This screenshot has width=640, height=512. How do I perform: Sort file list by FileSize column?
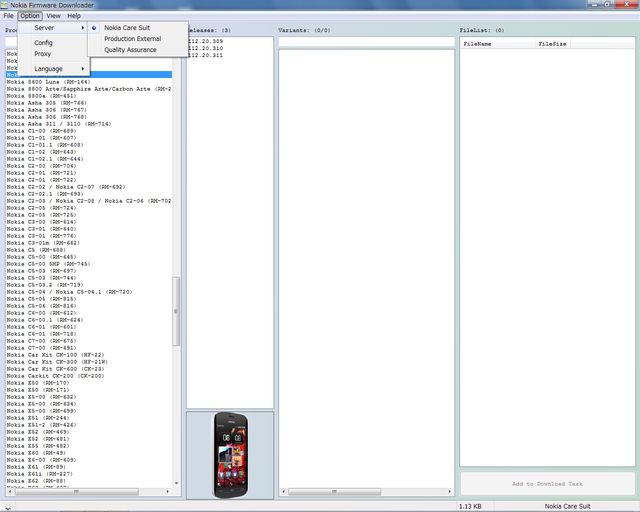[552, 44]
